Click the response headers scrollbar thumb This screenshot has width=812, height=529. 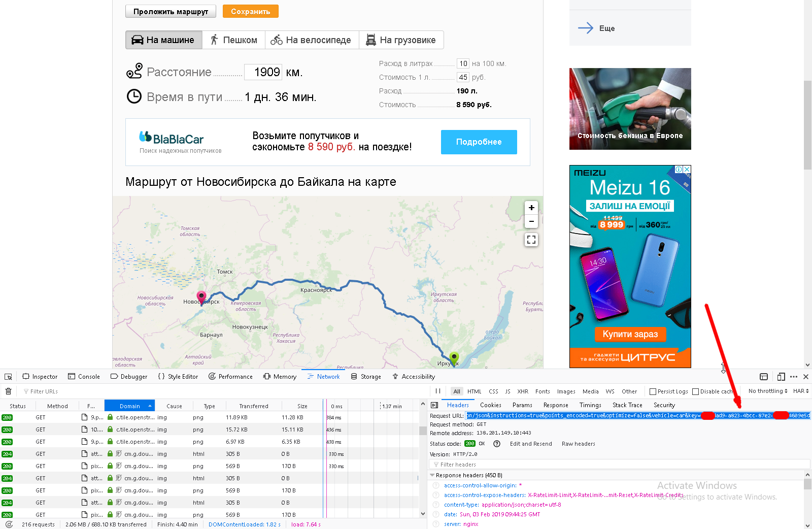(807, 484)
